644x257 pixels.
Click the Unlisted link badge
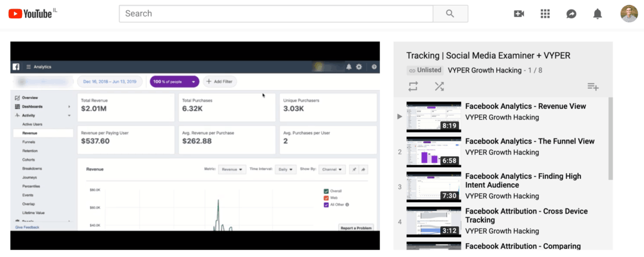pos(425,71)
